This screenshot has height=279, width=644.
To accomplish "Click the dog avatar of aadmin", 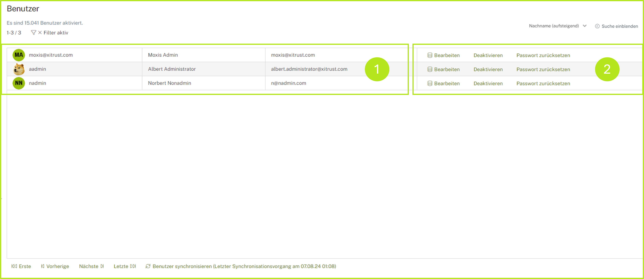I will point(19,69).
